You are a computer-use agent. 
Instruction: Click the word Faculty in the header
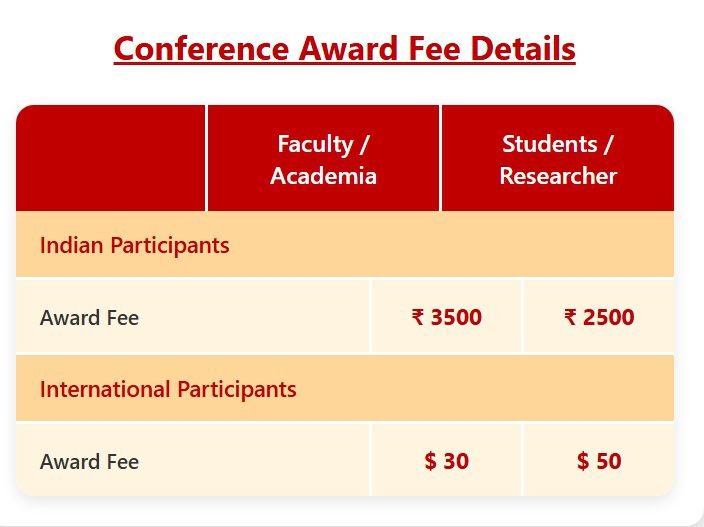pos(315,144)
